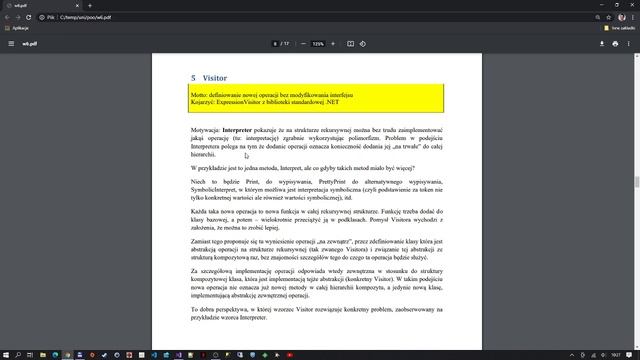
Task: Go back in browser history
Action: [x=7, y=18]
